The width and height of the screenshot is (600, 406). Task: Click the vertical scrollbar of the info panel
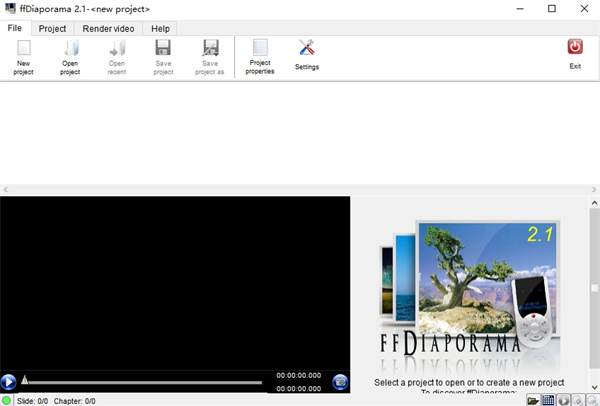[x=594, y=290]
